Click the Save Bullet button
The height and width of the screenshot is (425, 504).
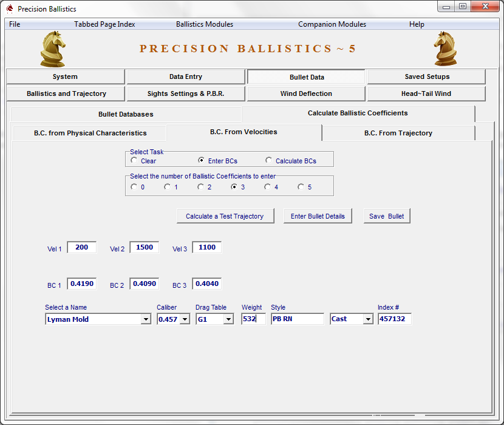387,216
